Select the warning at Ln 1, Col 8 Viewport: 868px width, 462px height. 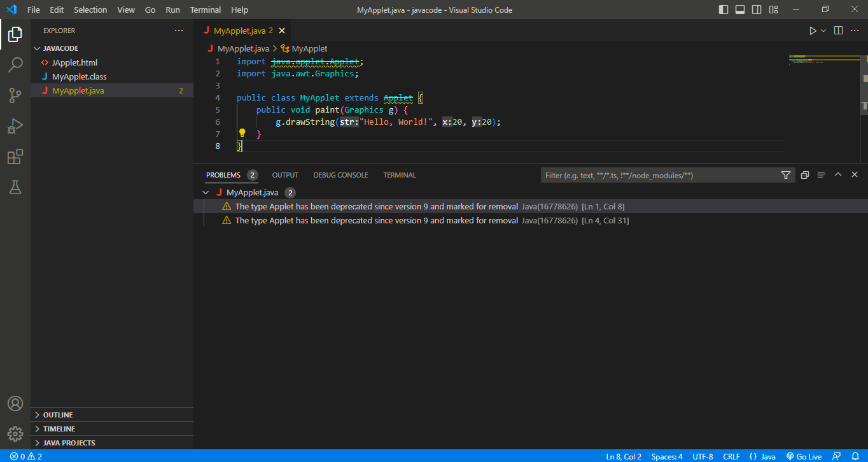tap(530, 206)
